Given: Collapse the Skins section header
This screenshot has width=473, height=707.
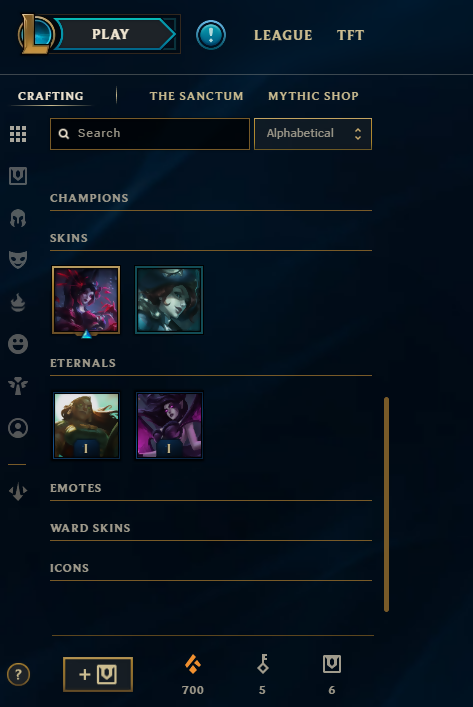Looking at the screenshot, I should click(x=69, y=238).
